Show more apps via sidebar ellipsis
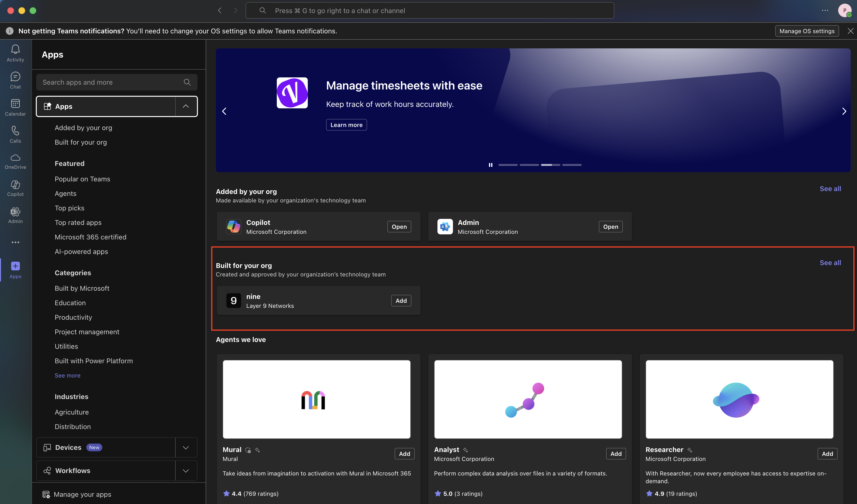This screenshot has width=857, height=504. click(x=15, y=242)
